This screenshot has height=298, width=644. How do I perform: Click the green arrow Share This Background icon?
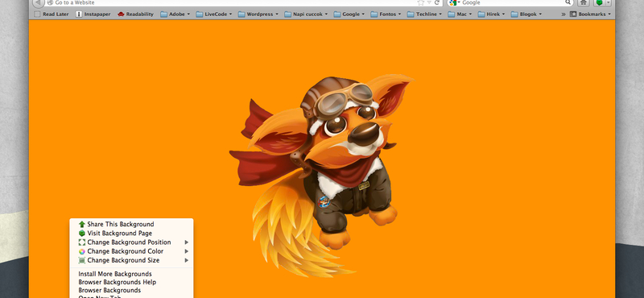(82, 224)
